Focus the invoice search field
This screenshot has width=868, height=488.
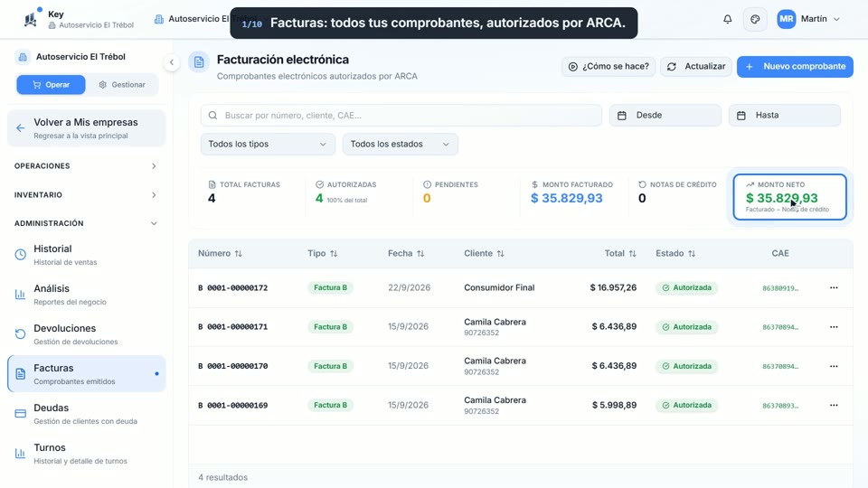click(401, 115)
